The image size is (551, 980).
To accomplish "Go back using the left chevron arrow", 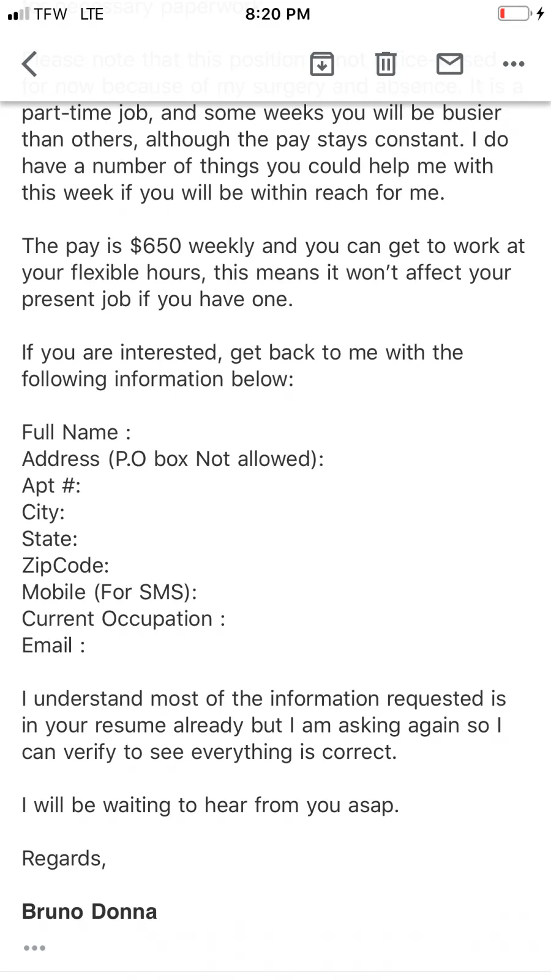I will (30, 64).
